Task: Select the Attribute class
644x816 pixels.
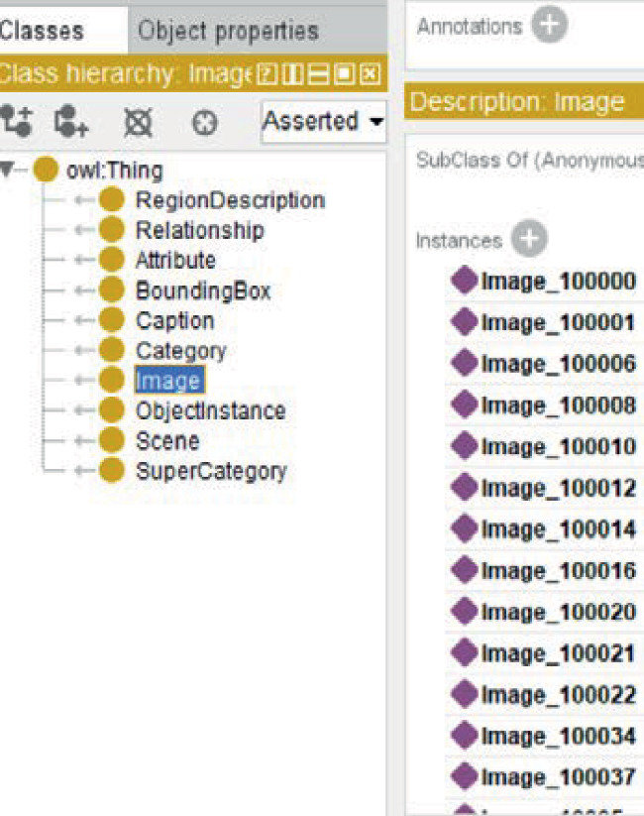Action: [175, 260]
